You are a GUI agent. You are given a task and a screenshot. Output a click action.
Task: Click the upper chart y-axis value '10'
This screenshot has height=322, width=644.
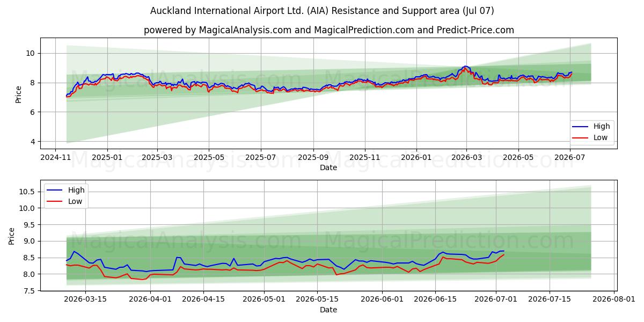30,53
